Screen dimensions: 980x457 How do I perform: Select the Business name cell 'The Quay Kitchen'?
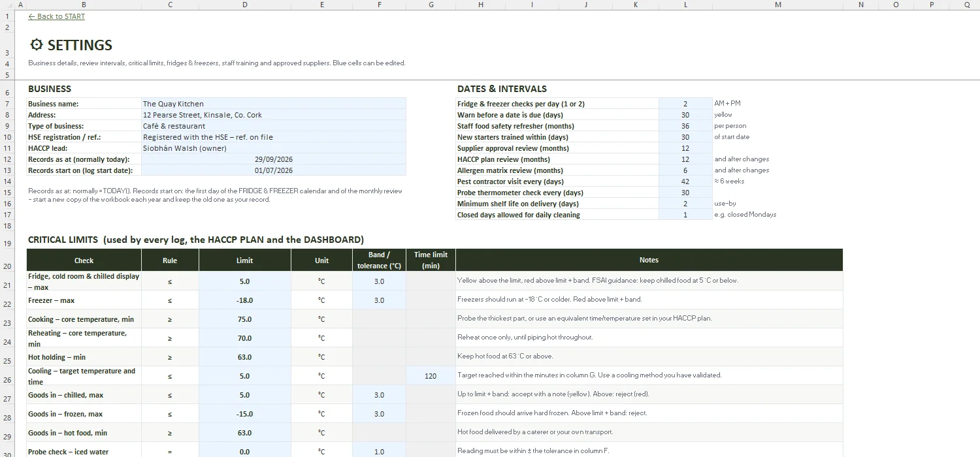point(274,104)
